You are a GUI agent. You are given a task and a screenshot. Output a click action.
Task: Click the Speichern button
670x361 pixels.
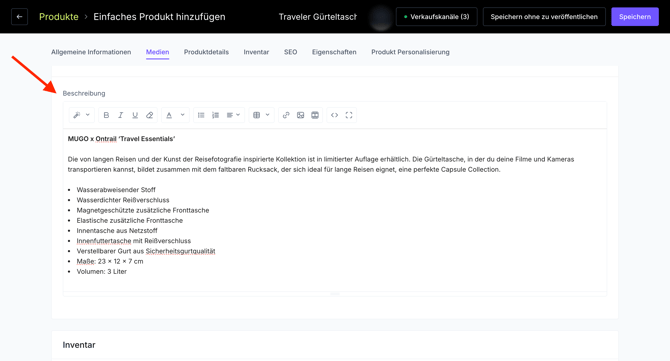635,17
